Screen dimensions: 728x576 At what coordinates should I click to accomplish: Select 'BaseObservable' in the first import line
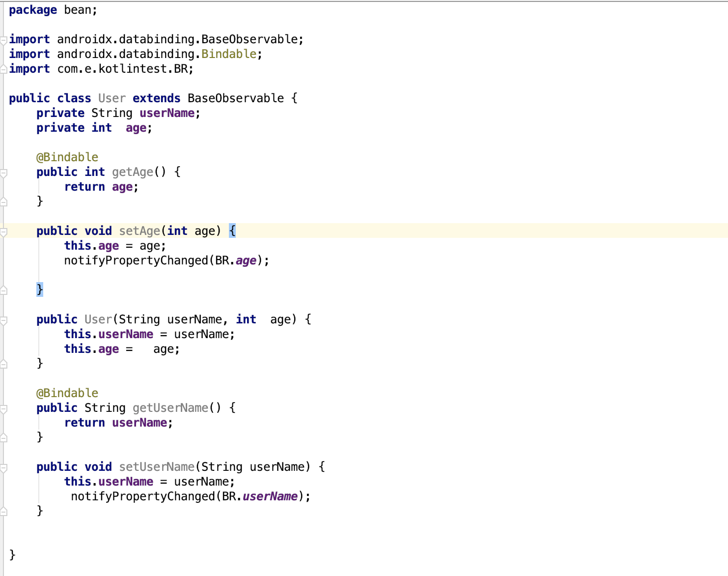click(250, 39)
